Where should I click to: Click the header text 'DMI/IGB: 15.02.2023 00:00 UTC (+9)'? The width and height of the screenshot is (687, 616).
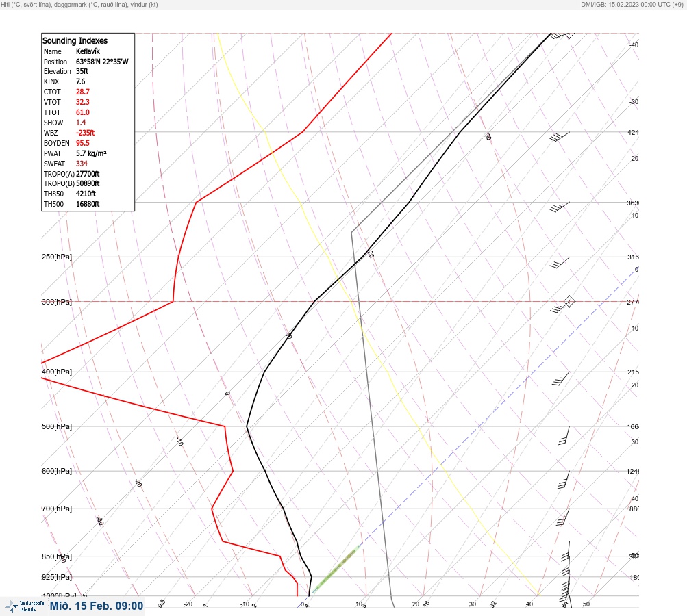632,4
